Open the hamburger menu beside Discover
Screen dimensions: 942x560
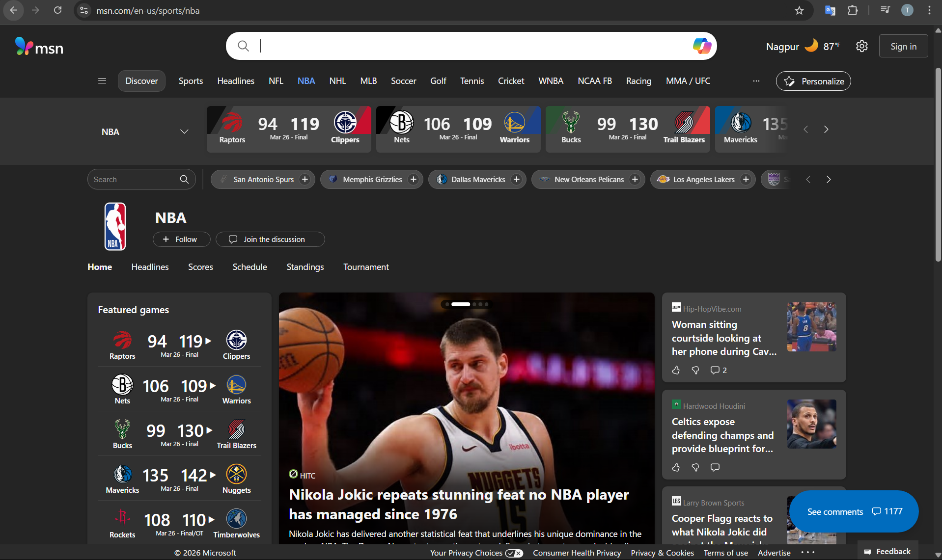102,81
